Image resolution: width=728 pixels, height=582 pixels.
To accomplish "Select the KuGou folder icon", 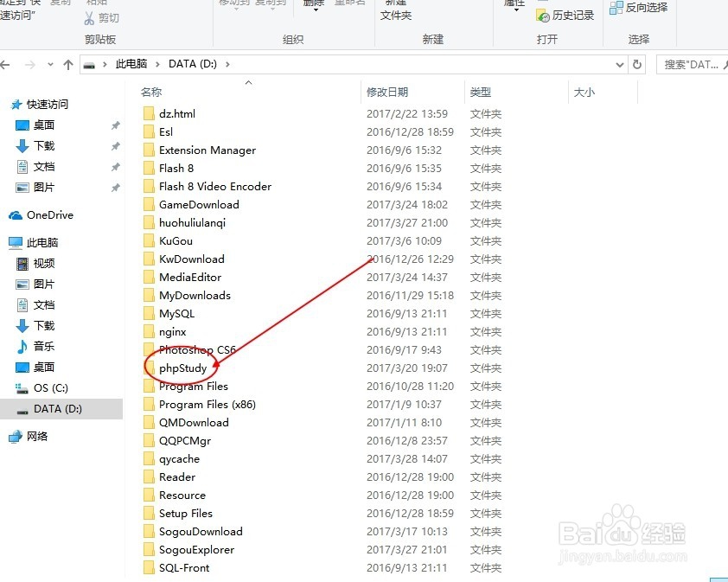I will pos(149,240).
